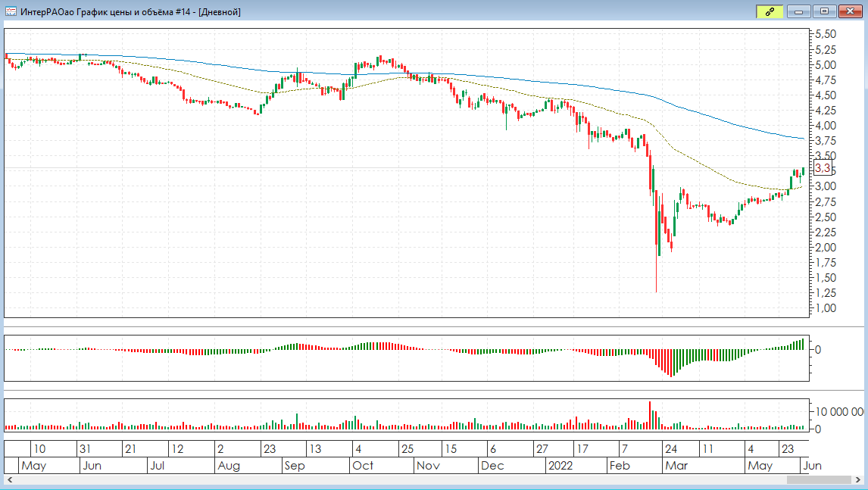Click the Dec month label
The width and height of the screenshot is (868, 490).
(492, 466)
